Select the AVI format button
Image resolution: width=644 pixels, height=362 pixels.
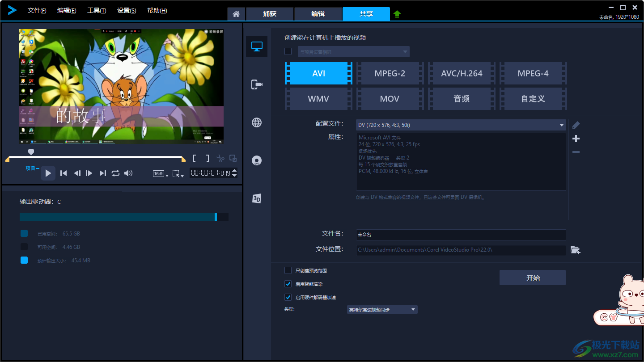pyautogui.click(x=318, y=73)
